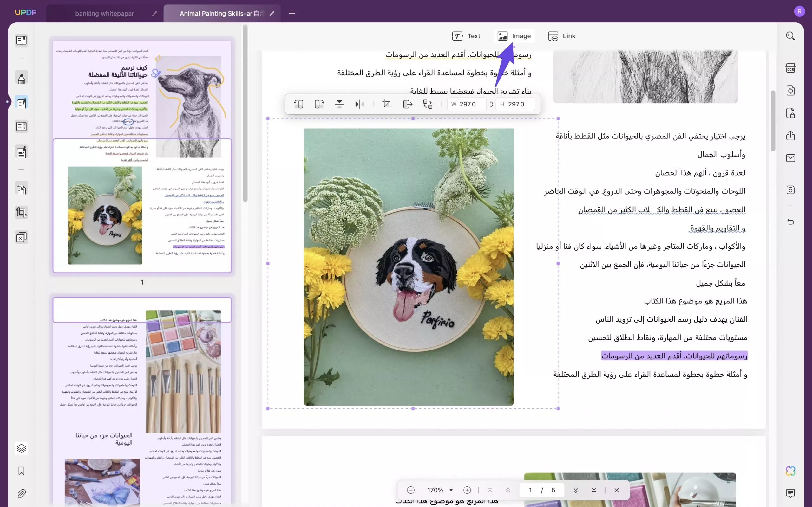This screenshot has width=812, height=507.
Task: Flip the selected image horizontally
Action: click(359, 104)
